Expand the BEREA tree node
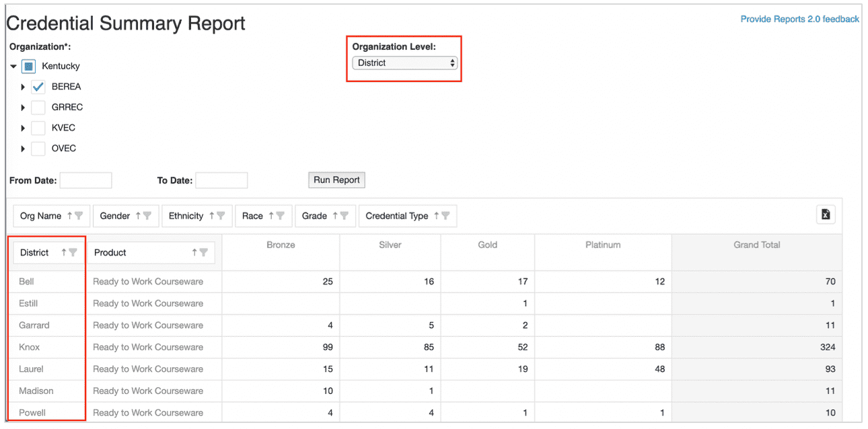Screen dimensions: 868x429 (23, 87)
